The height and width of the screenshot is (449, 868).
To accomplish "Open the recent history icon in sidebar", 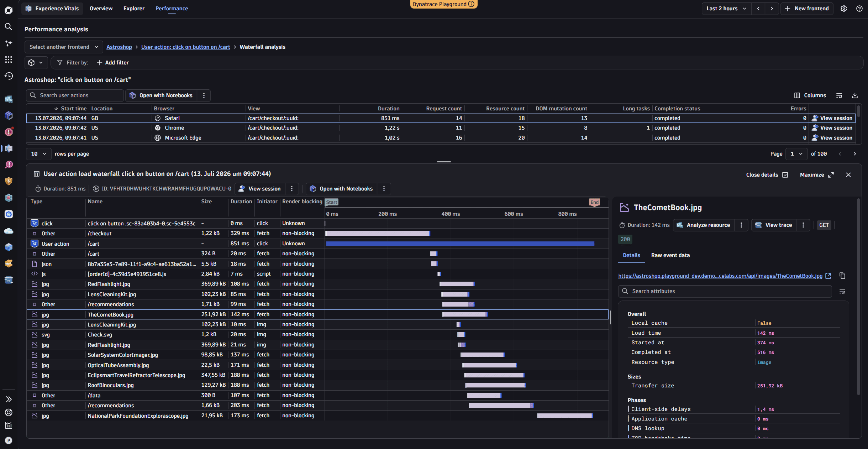I will pyautogui.click(x=9, y=76).
